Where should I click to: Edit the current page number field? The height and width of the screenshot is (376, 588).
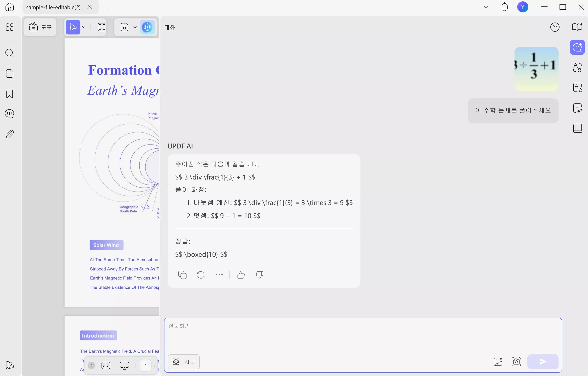[x=146, y=365]
